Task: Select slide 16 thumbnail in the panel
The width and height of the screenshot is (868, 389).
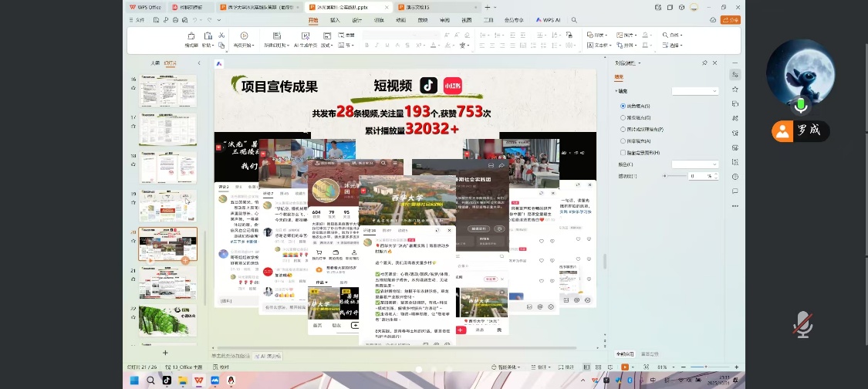Action: pos(167,91)
